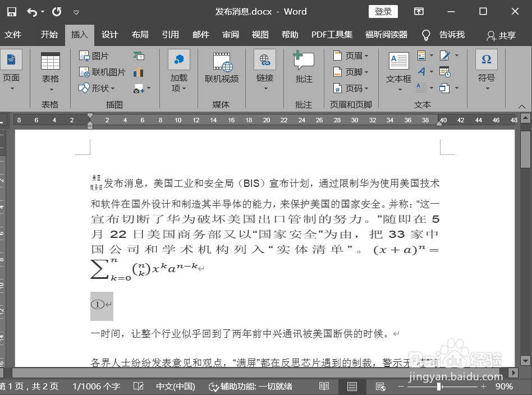
Task: Click the chart insert icon
Action: pyautogui.click(x=139, y=72)
